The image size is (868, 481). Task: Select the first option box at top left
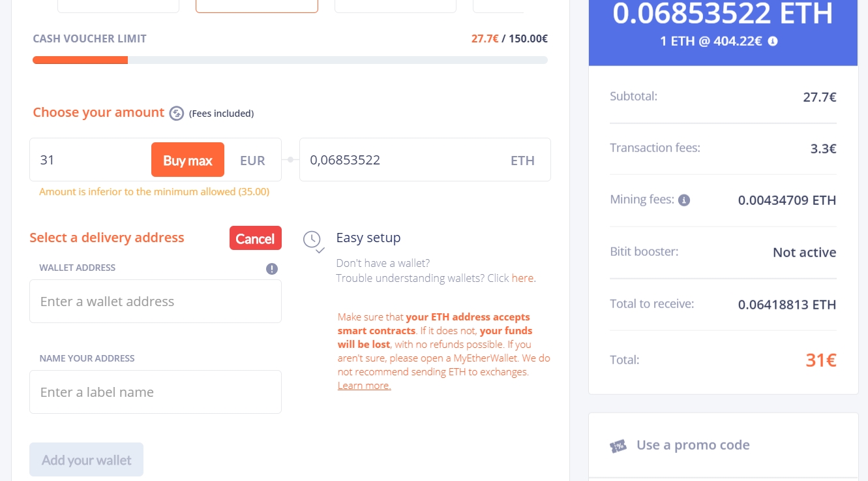tap(118, 6)
